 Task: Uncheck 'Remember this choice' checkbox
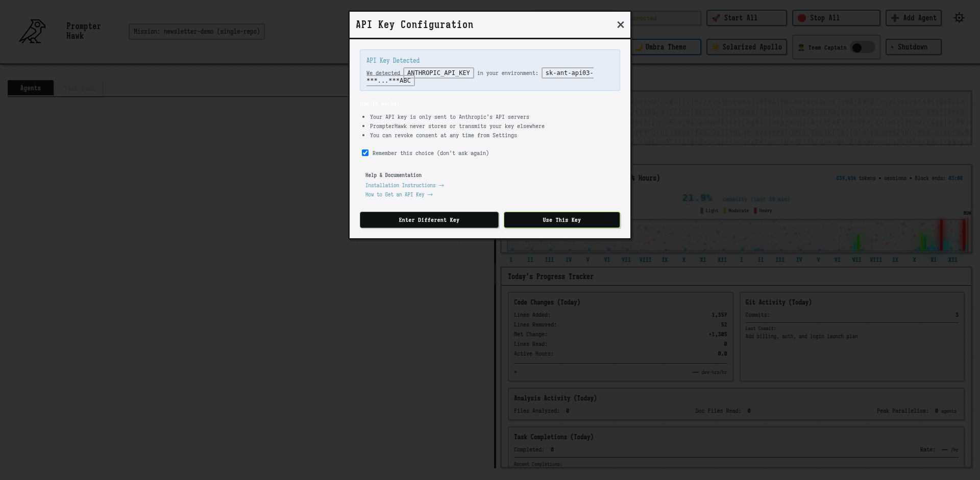point(365,153)
